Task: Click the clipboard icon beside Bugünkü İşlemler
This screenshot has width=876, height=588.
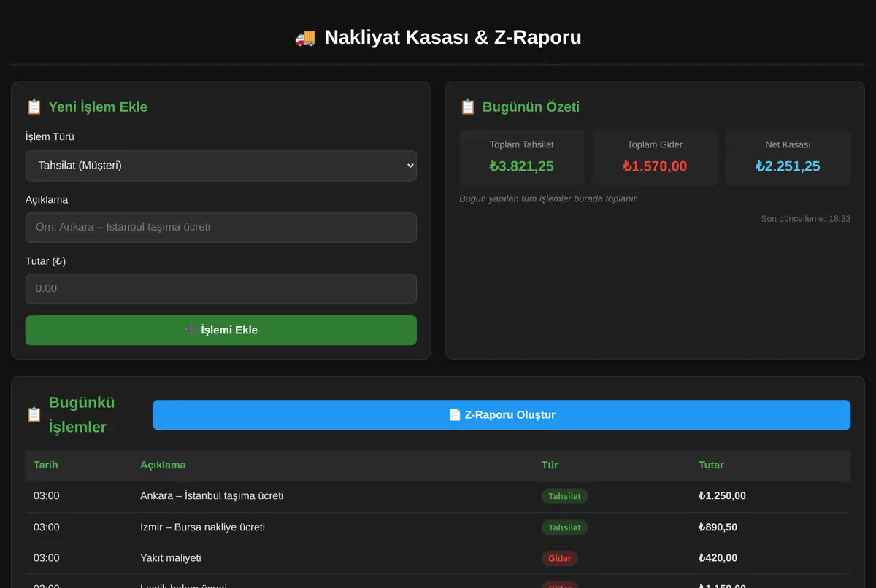Action: click(34, 414)
